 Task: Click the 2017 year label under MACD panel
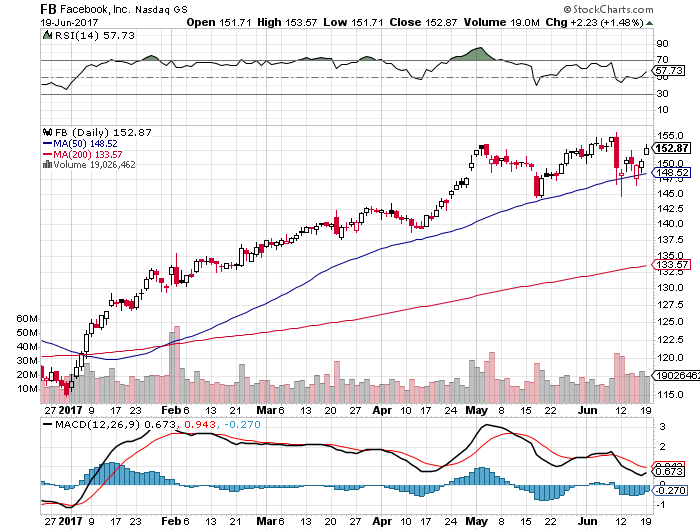68,522
